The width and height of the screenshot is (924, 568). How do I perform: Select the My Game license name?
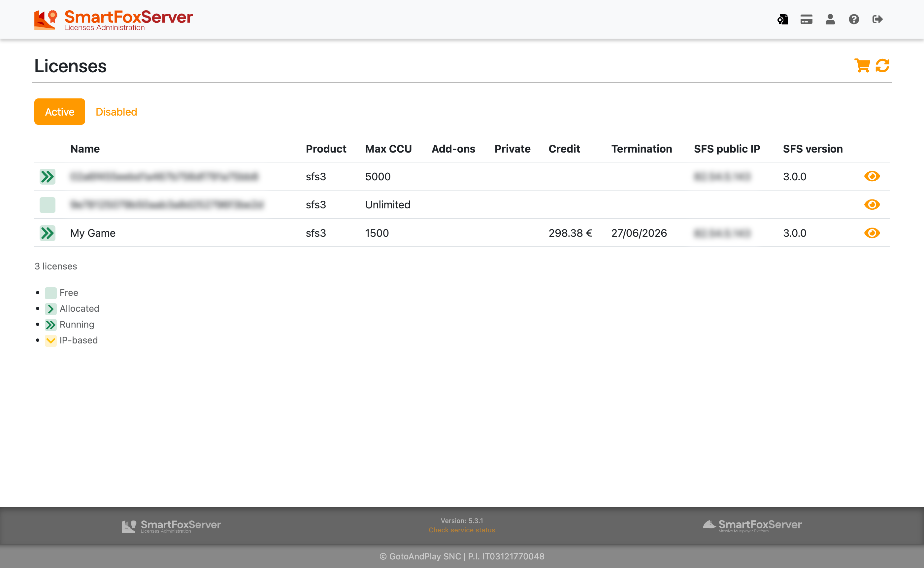click(x=93, y=233)
